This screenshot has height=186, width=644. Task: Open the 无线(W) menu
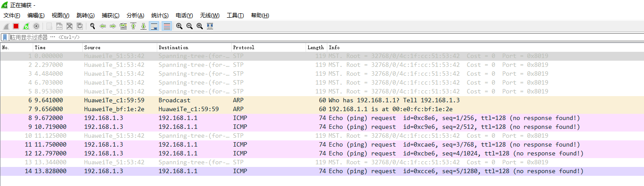click(x=209, y=15)
